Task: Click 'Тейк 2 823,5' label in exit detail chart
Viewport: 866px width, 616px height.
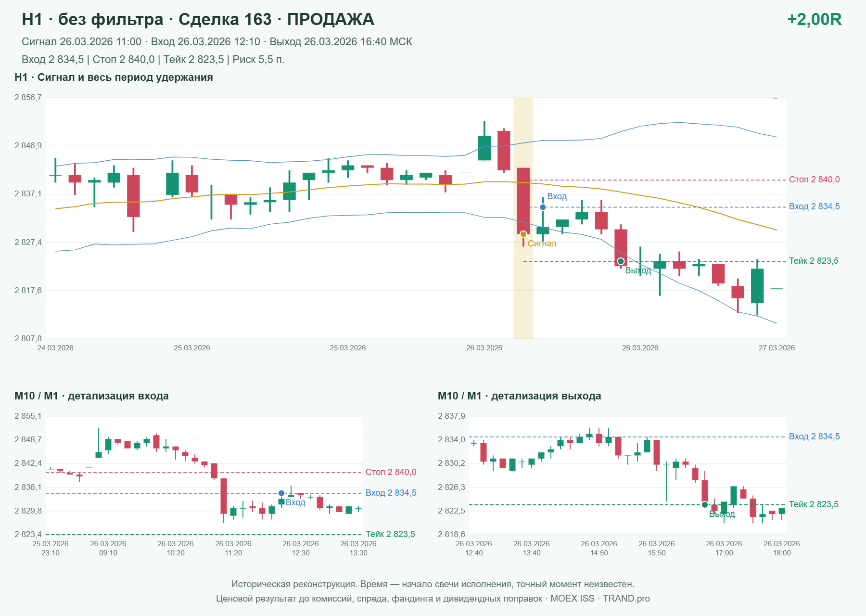Action: coord(814,504)
